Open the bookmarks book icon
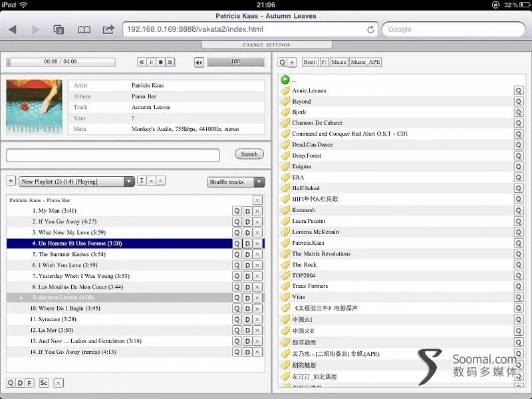Image resolution: width=532 pixels, height=399 pixels. coord(84,30)
